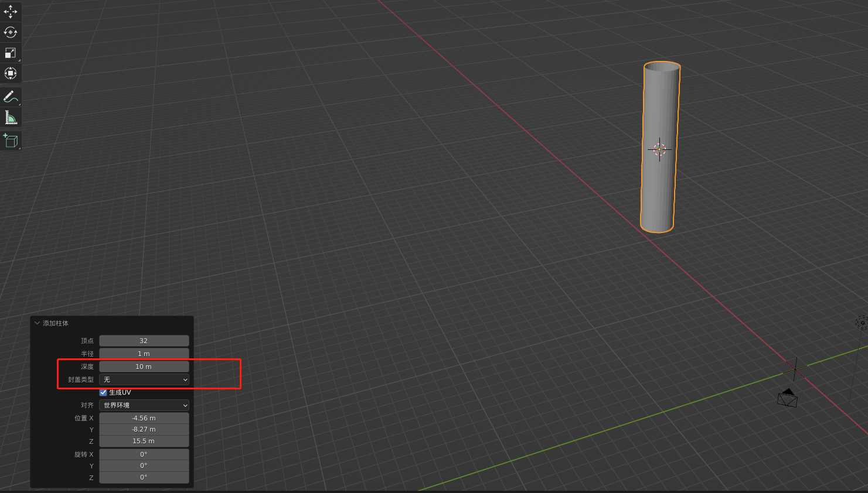Click the 3D cursor at cylinder center
This screenshot has width=868, height=493.
(x=659, y=150)
